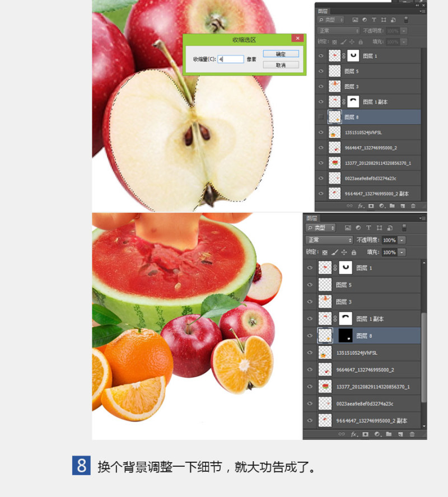The height and width of the screenshot is (497, 448).
Task: Hide 图层 8 using its eye in watermelon-side panel
Action: (310, 336)
